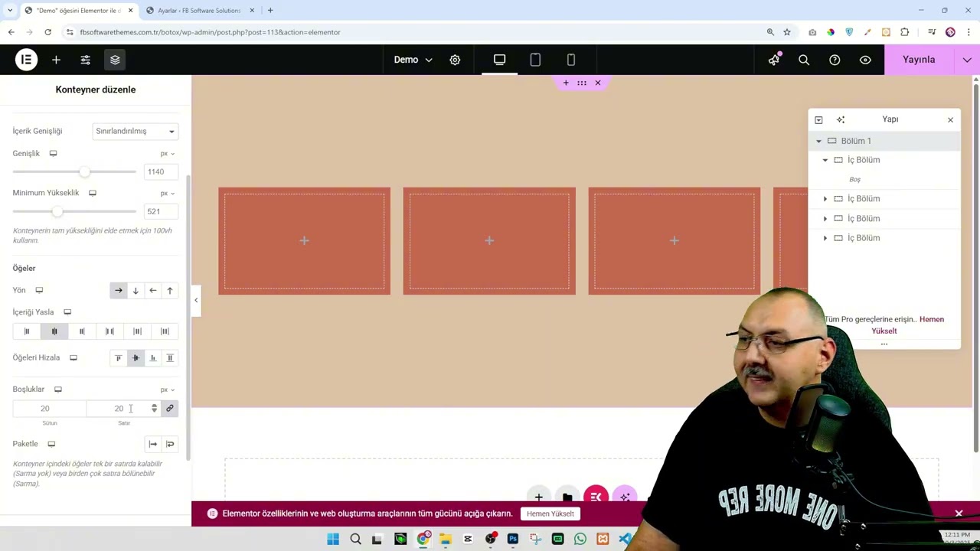Expand all icon in Yapı panel header
This screenshot has width=980, height=551.
point(818,119)
